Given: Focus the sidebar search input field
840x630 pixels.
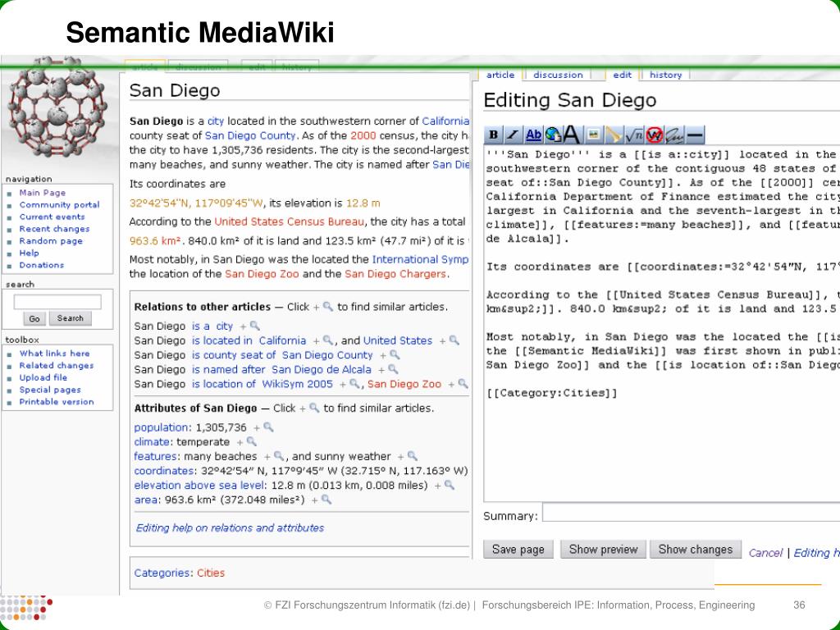Looking at the screenshot, I should tap(57, 302).
